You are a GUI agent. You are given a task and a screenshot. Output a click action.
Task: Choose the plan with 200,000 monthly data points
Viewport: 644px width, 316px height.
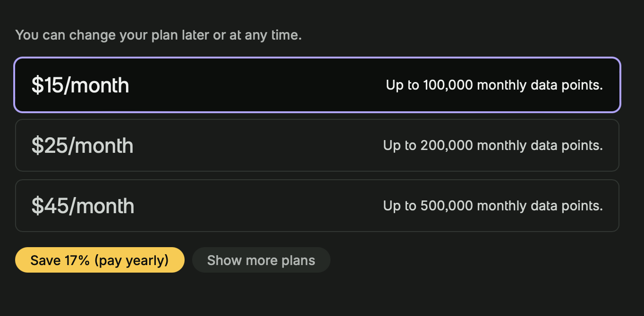tap(317, 145)
